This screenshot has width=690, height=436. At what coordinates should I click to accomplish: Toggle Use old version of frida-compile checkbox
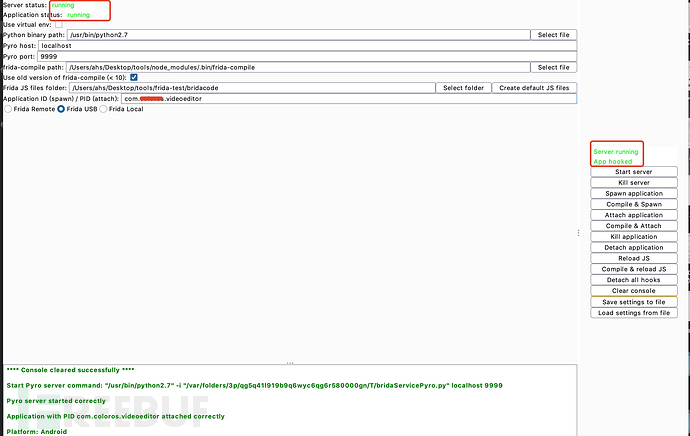pos(134,77)
